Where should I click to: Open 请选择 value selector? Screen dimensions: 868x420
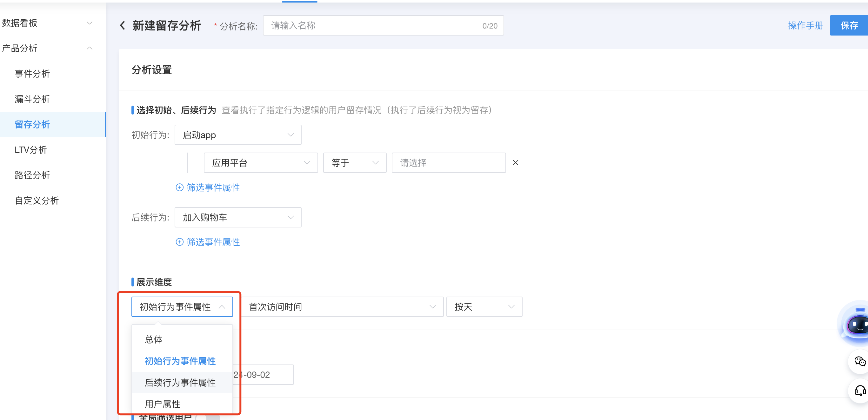coord(449,163)
